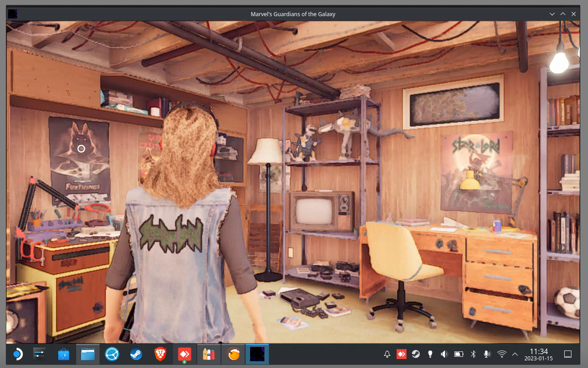Show notifications via the bell icon
588x368 pixels.
pos(387,354)
